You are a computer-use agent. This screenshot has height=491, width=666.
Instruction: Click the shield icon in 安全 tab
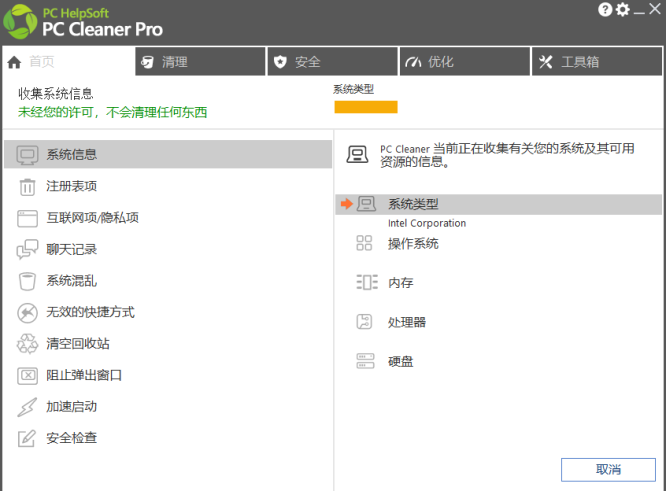pyautogui.click(x=280, y=62)
